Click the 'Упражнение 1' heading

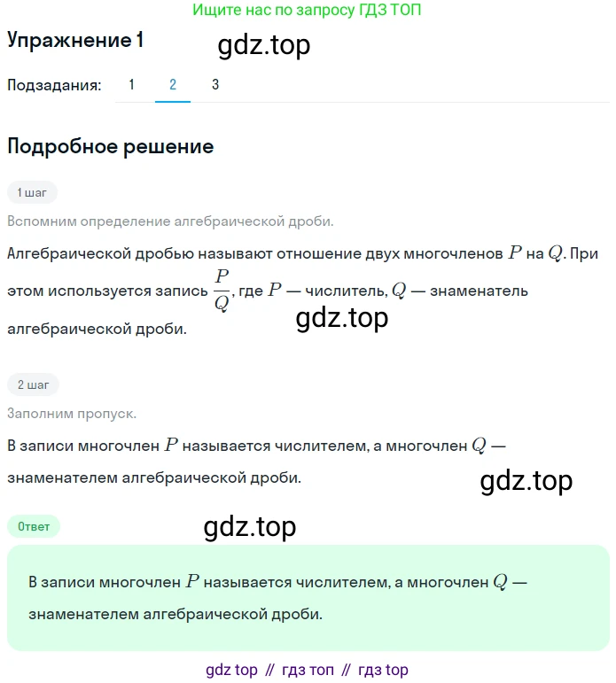tap(75, 41)
